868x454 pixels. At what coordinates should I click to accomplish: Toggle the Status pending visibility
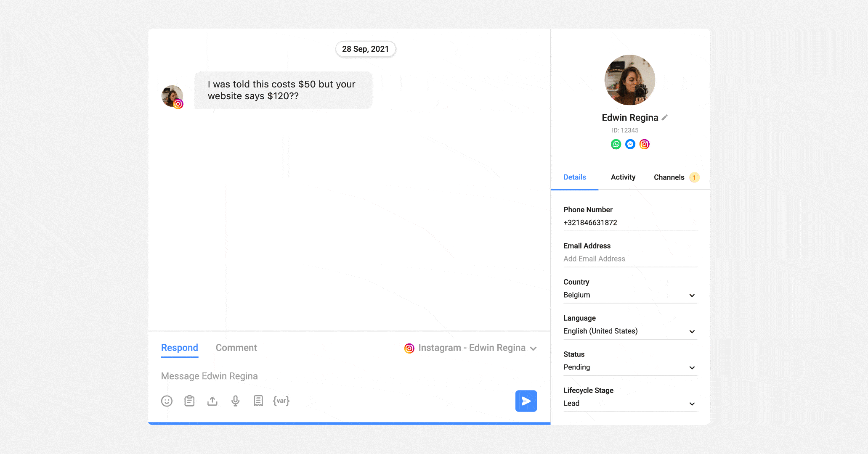693,367
